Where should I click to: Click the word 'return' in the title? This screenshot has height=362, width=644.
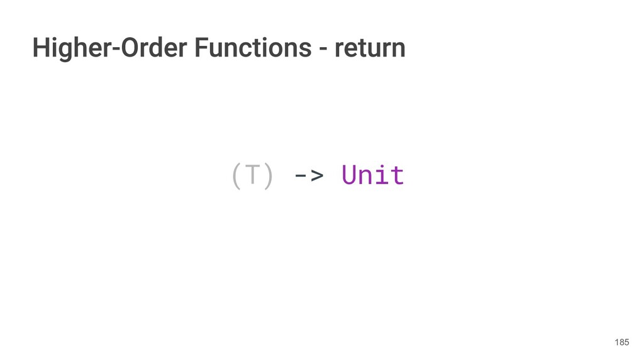(370, 48)
